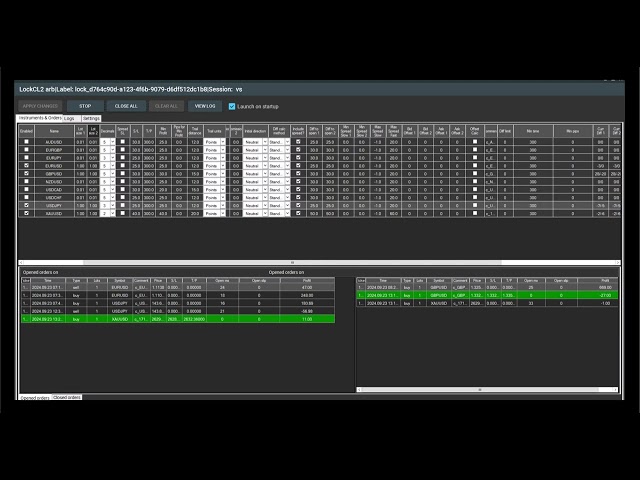Click the right orders table horizontal scrollbar
The height and width of the screenshot is (480, 640).
480,389
